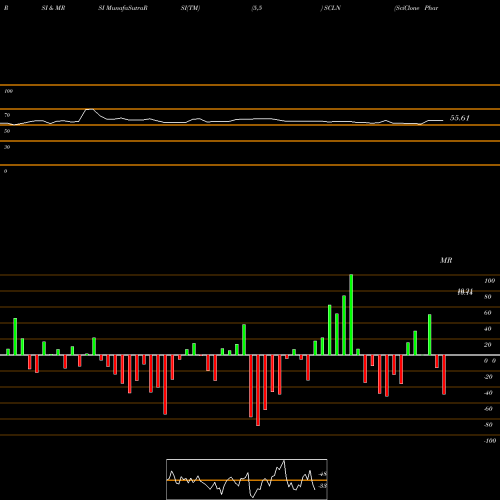Image resolution: width=500 pixels, height=500 pixels.
Task: Click the '-20' label on MR scale
Action: [488, 377]
